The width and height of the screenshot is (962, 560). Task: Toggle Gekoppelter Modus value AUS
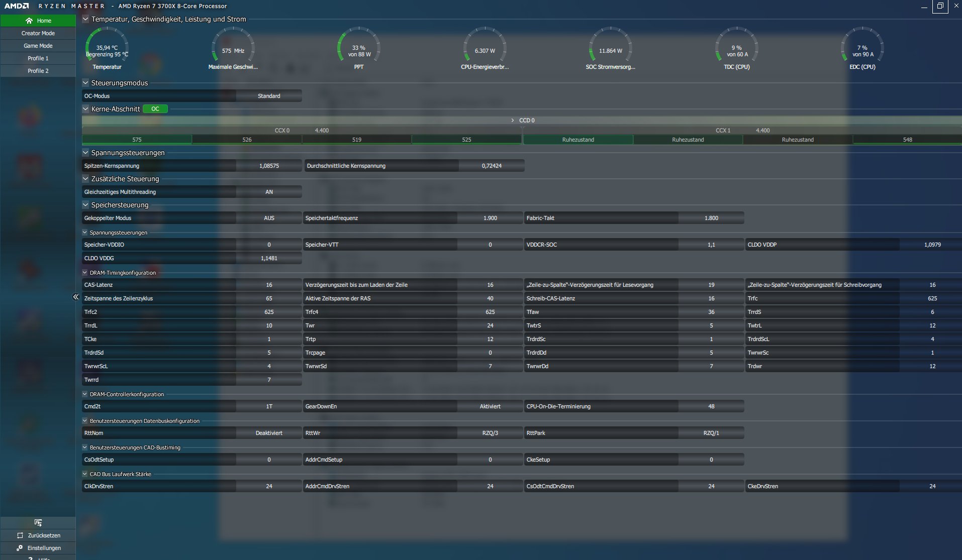269,218
